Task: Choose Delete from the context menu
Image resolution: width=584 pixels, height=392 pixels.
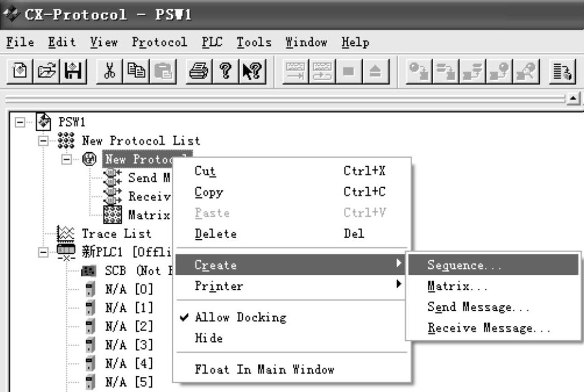Action: click(x=292, y=234)
